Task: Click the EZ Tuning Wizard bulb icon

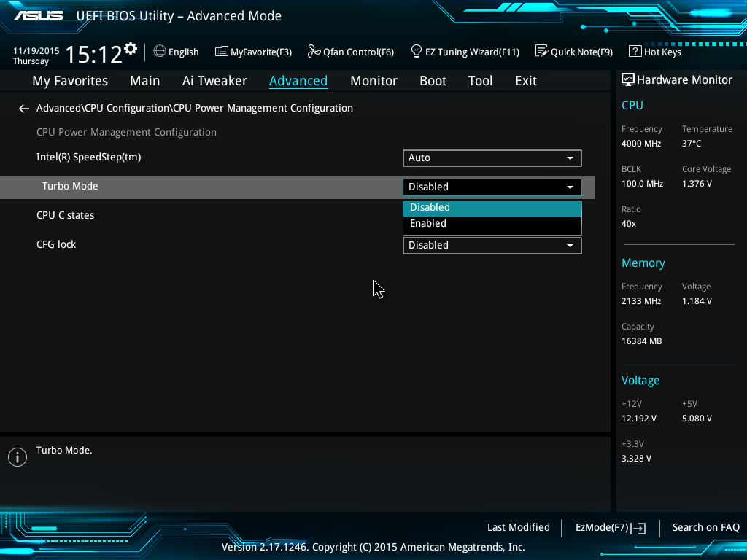Action: 416,51
